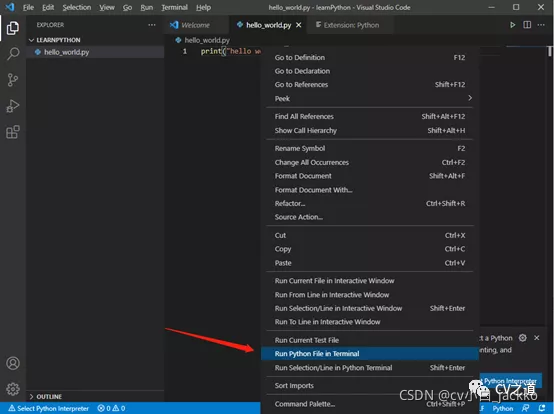Viewport: 554px width, 414px height.
Task: Open the Terminal menu
Action: click(x=175, y=7)
